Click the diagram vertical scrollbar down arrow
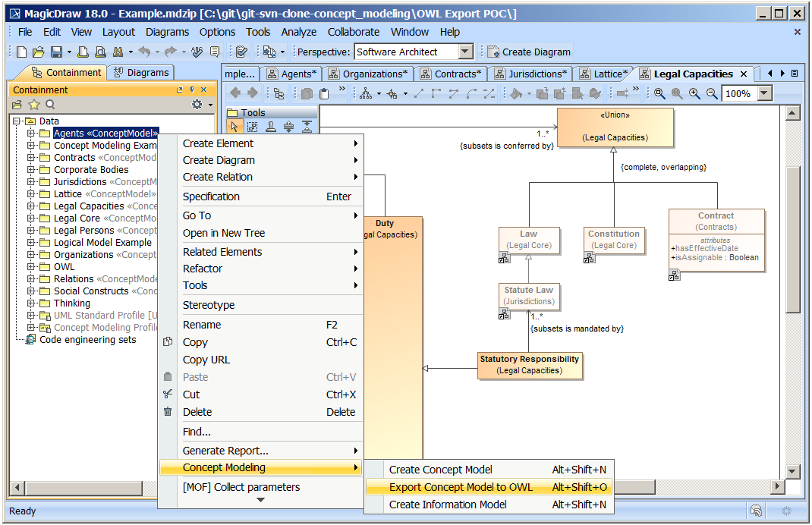 pyautogui.click(x=793, y=470)
